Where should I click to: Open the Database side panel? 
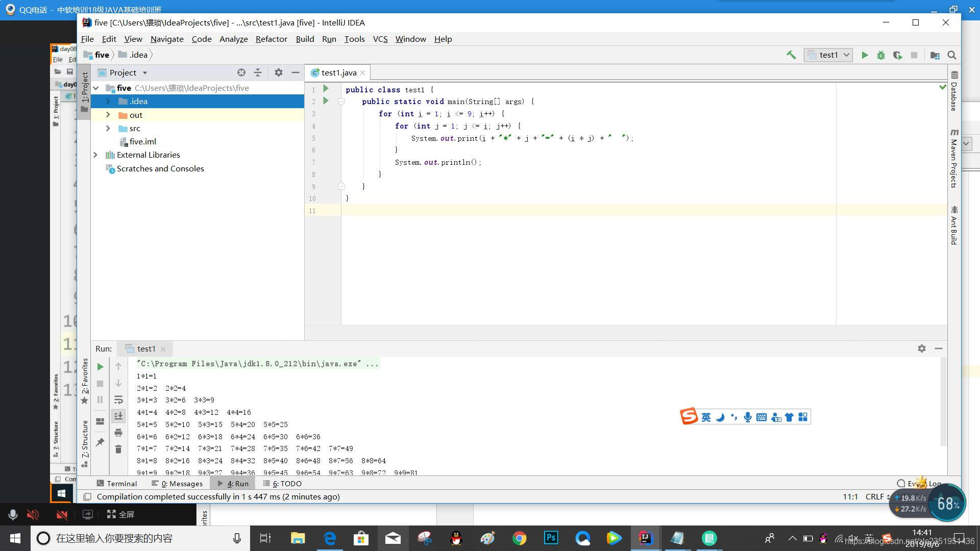tap(954, 91)
